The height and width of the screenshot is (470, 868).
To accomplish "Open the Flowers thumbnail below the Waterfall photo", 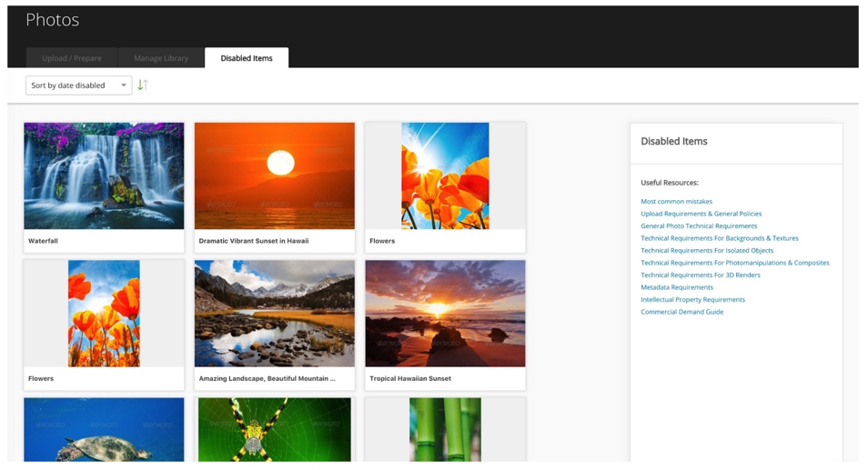I will click(x=104, y=314).
